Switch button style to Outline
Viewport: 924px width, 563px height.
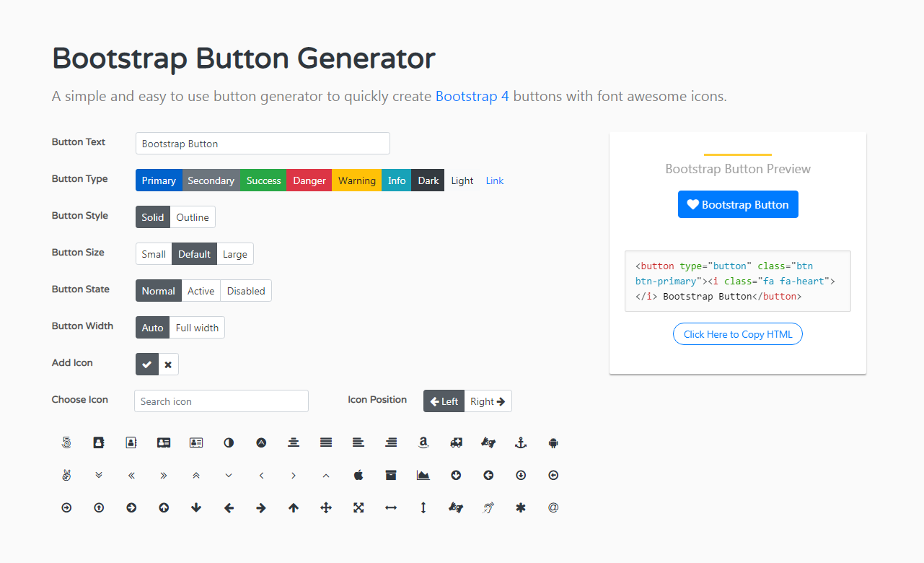coord(193,217)
